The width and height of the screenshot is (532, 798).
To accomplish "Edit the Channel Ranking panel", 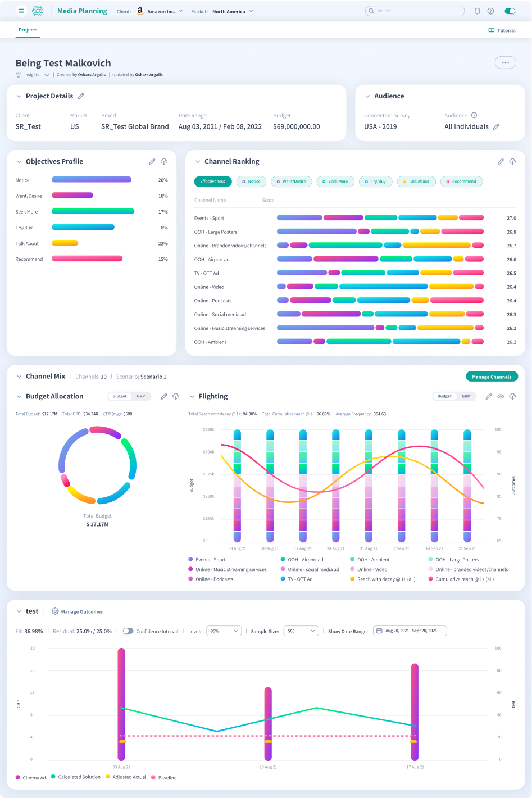I will click(501, 162).
